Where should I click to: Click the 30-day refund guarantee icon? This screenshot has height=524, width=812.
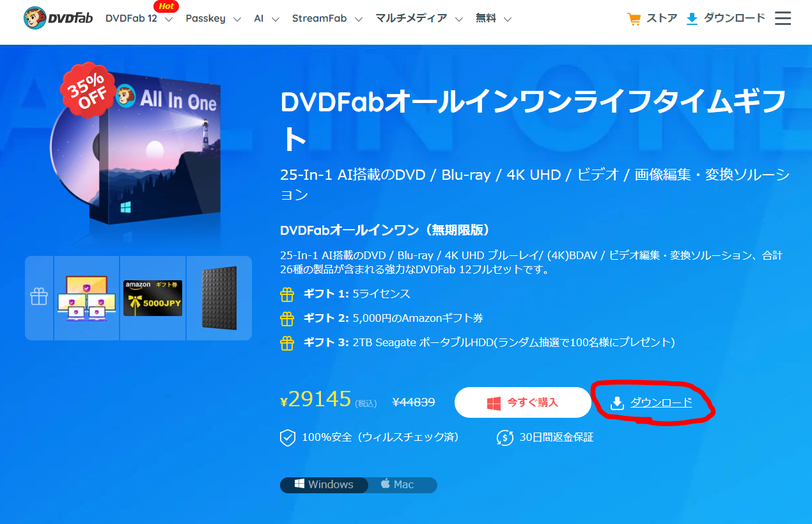coord(505,438)
